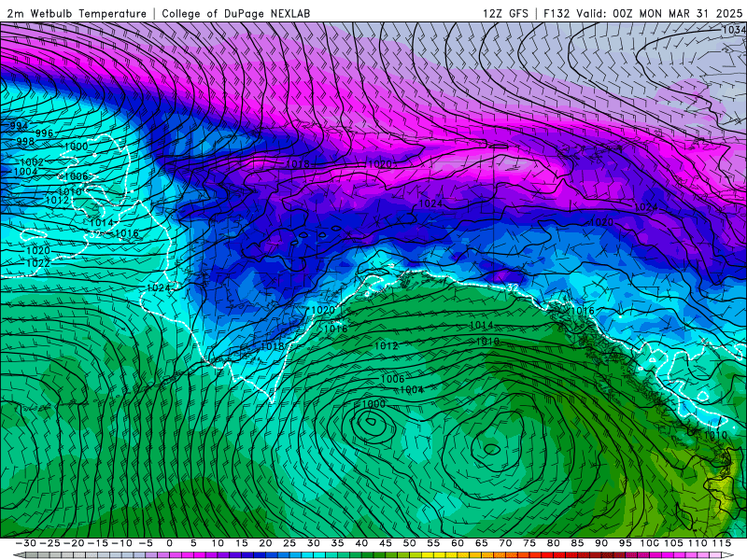747x560 pixels.
Task: Click the 996 isobar label
Action: point(44,133)
